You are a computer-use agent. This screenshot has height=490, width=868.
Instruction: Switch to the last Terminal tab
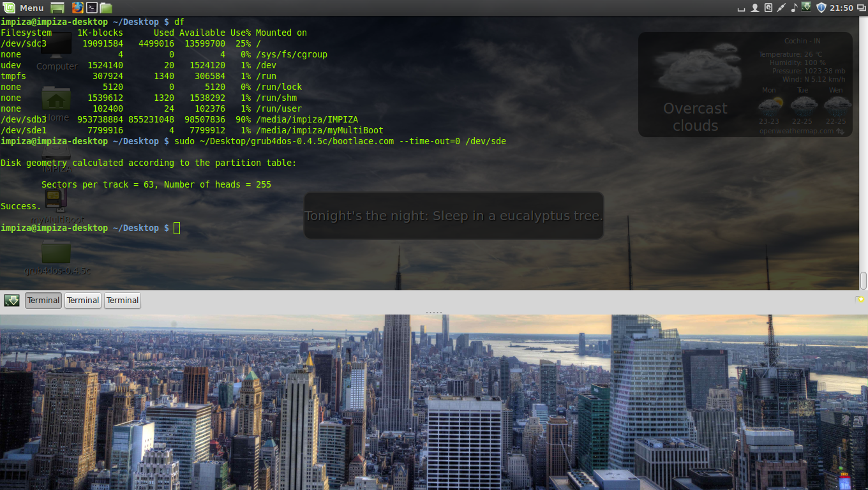123,300
